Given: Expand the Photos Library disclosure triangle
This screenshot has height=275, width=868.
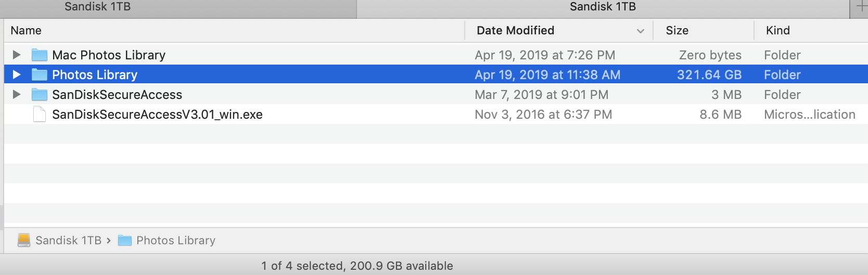Looking at the screenshot, I should [x=17, y=74].
